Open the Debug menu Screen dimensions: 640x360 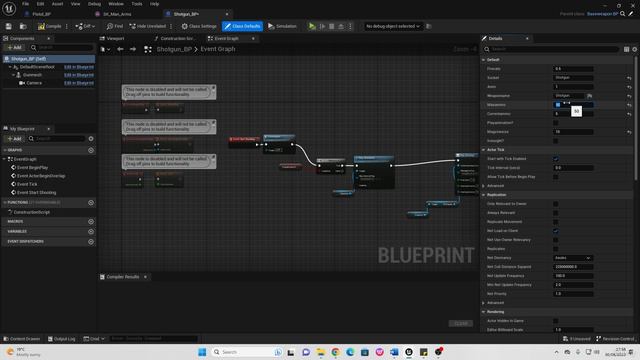pos(94,4)
